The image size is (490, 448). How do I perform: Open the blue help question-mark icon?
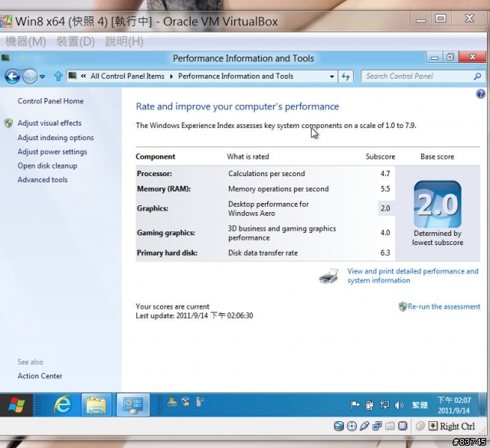480,93
